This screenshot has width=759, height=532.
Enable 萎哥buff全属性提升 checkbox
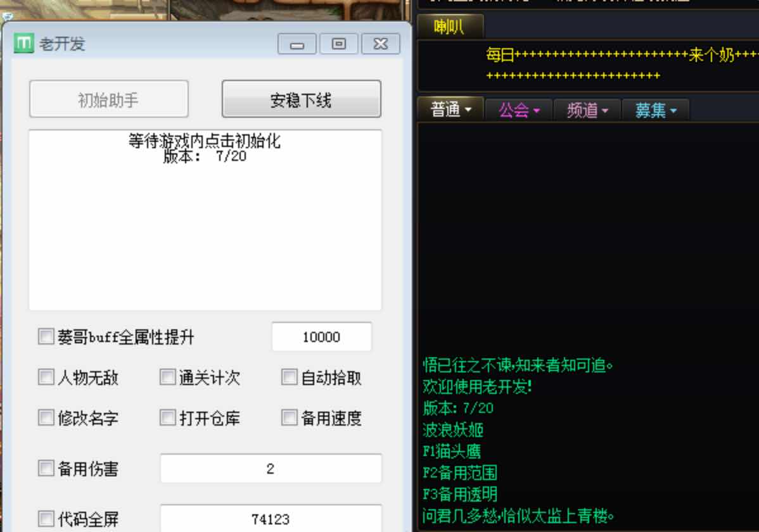(46, 336)
